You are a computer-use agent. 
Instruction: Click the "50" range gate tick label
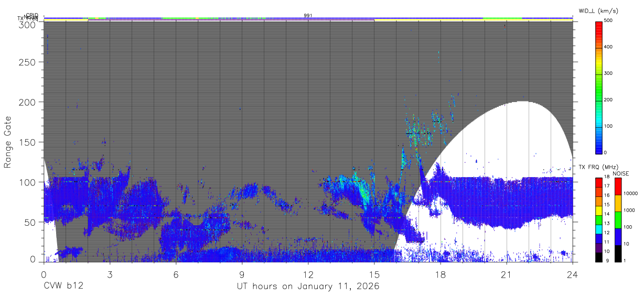pos(29,222)
